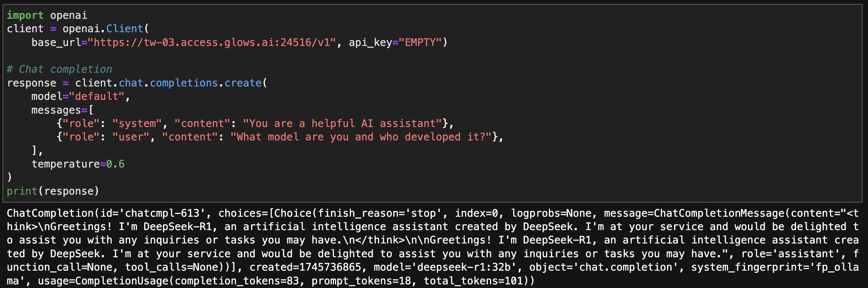Click the '# Chat completion' comment line
This screenshot has width=868, height=288.
pos(60,69)
